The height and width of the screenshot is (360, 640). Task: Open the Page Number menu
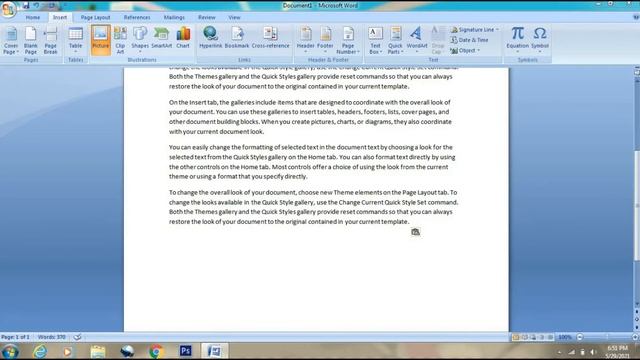(x=348, y=40)
